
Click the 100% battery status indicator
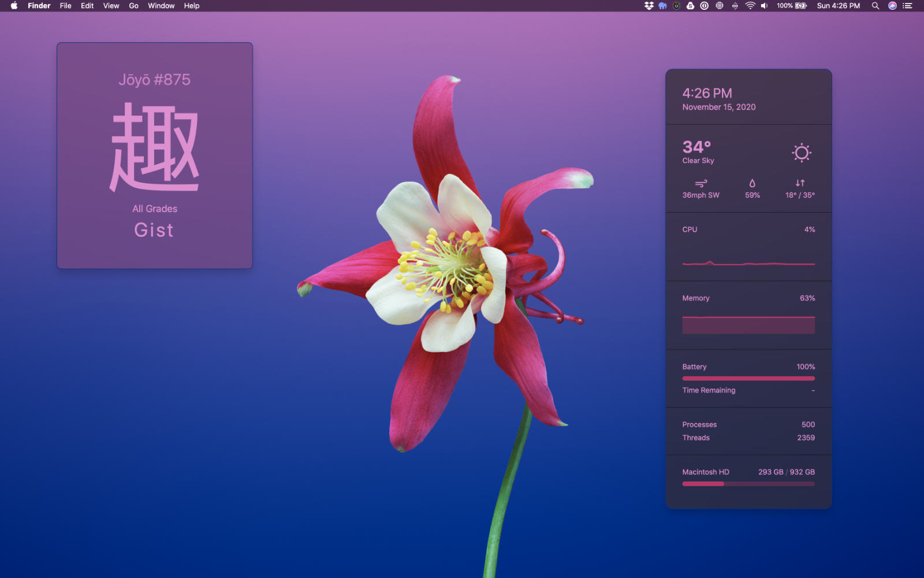[792, 6]
